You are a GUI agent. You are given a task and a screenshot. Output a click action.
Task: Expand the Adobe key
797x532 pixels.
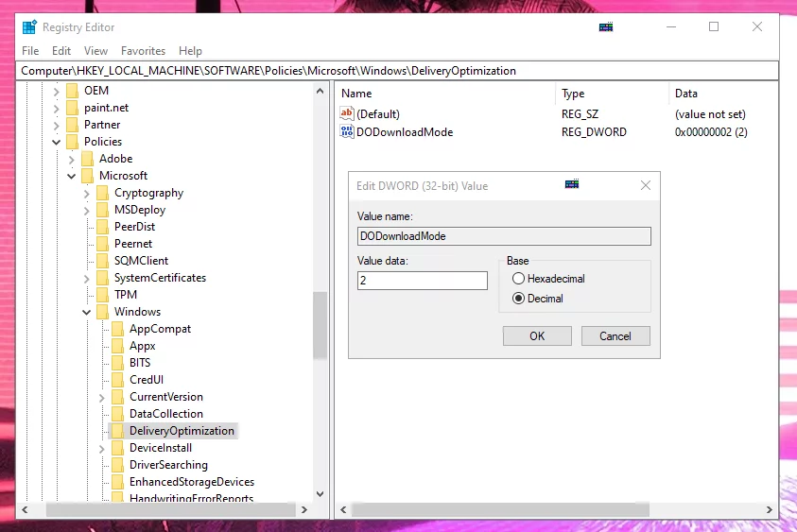click(71, 160)
